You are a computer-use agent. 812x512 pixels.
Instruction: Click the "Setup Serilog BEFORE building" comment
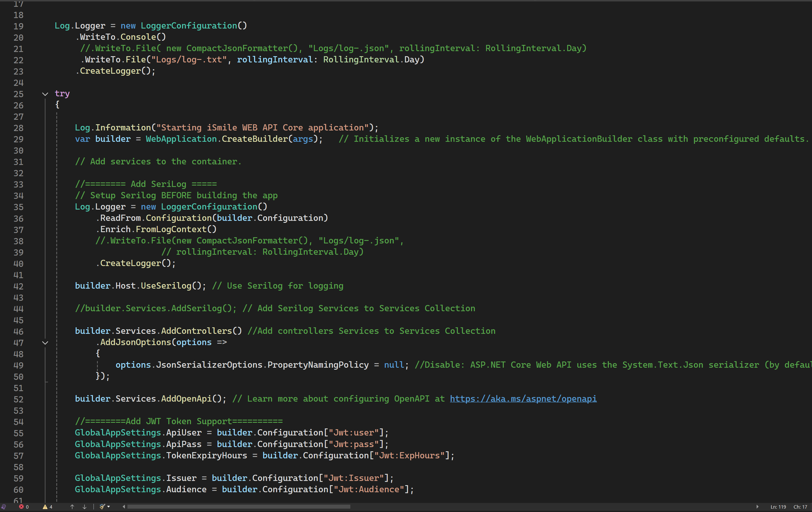point(176,195)
